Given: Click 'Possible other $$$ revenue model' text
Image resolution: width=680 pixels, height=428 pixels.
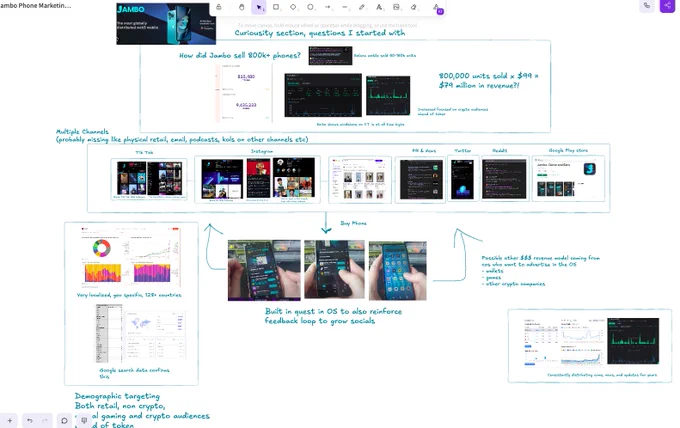Looking at the screenshot, I should point(540,270).
